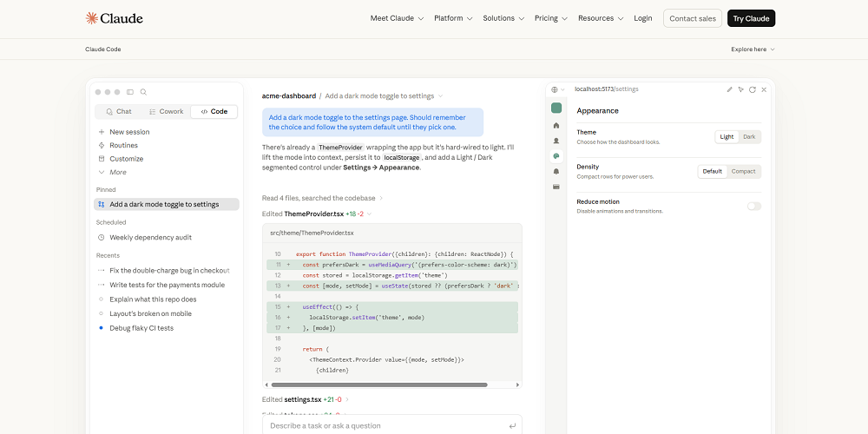868x434 pixels.
Task: Open the Login link
Action: (x=642, y=18)
